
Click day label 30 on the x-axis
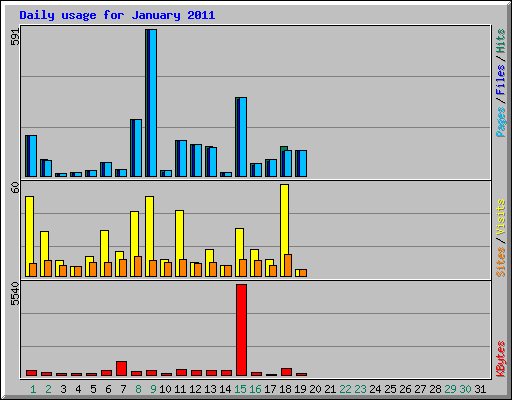tap(465, 389)
